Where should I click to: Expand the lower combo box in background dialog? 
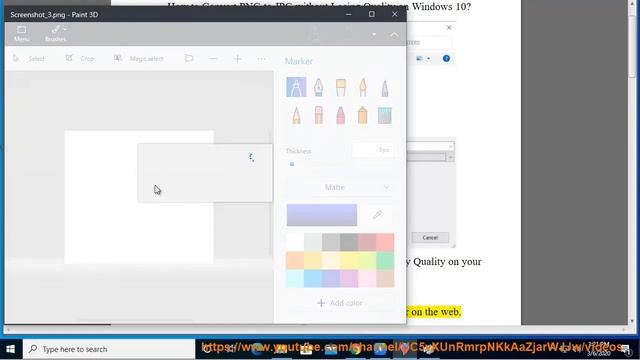click(x=450, y=157)
